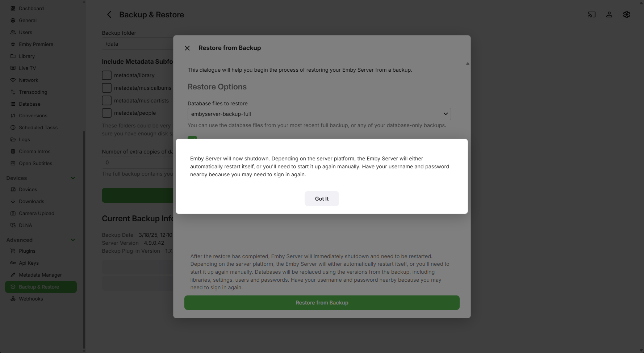Click the Live TV icon

[13, 68]
